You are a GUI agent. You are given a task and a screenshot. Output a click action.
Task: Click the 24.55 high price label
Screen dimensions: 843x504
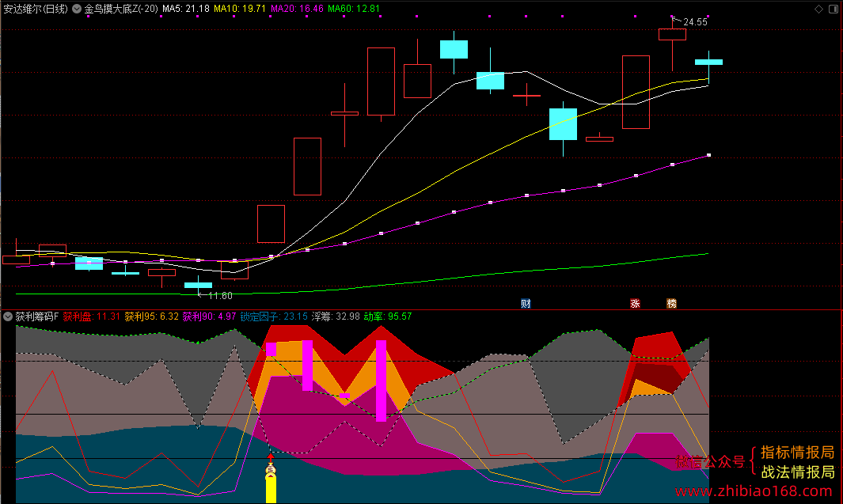tap(695, 22)
